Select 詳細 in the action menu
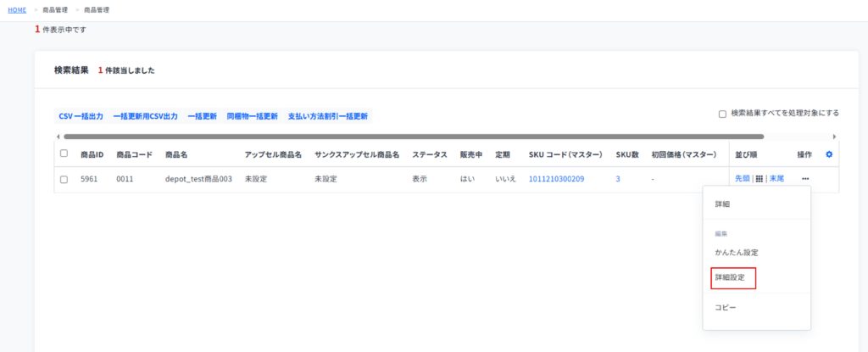Viewport: 868px width, 352px height. pos(722,204)
